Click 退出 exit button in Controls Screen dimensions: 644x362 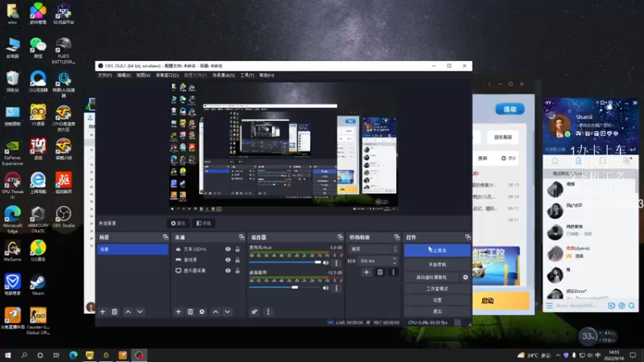[x=437, y=312]
